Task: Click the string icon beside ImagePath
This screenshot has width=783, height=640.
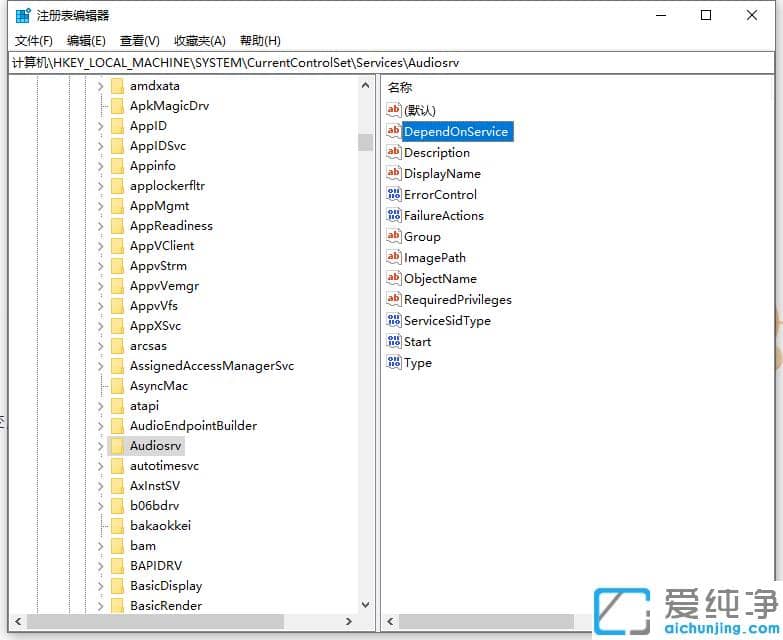Action: tap(393, 258)
